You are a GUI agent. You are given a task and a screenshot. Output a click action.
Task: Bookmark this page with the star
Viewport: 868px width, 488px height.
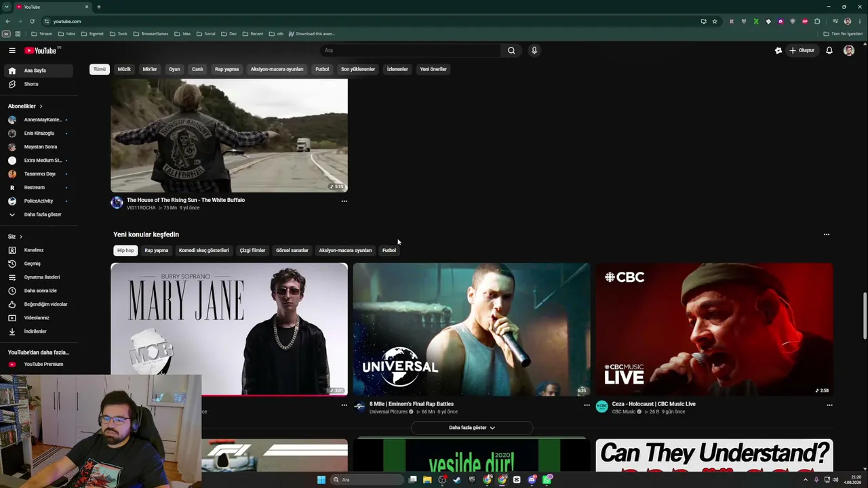click(x=715, y=21)
